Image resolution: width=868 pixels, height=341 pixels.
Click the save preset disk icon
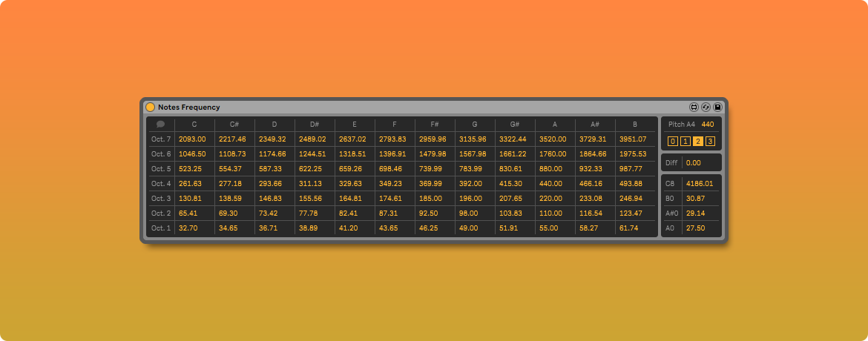tap(717, 107)
